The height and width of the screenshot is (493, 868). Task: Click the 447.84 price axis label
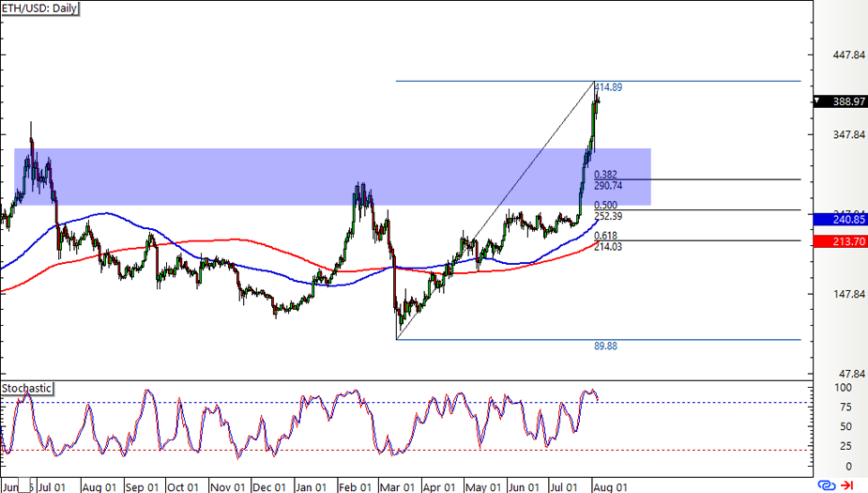(x=848, y=54)
